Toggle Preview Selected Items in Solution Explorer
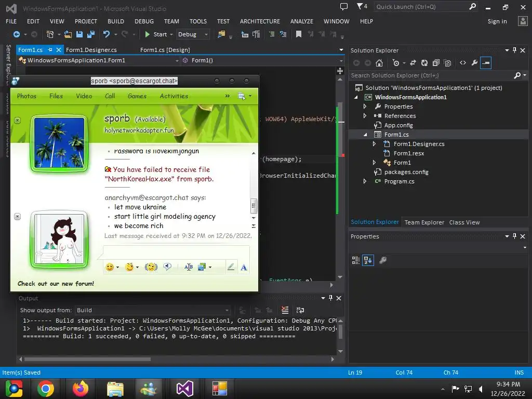Image resolution: width=532 pixels, height=399 pixels. (486, 63)
